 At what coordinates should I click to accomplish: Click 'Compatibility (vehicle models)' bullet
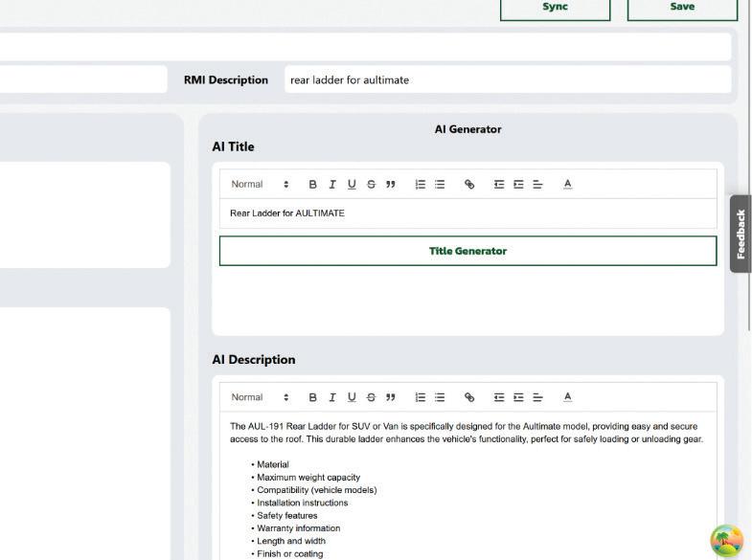pyautogui.click(x=316, y=490)
